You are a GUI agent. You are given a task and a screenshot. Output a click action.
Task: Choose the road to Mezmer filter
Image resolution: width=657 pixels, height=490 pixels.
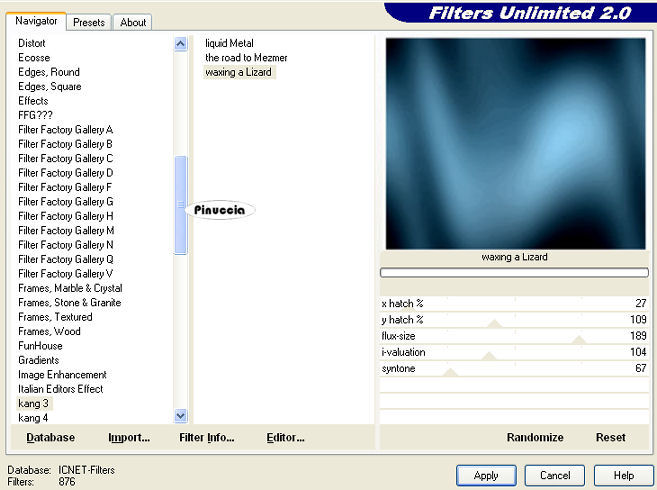pos(246,57)
